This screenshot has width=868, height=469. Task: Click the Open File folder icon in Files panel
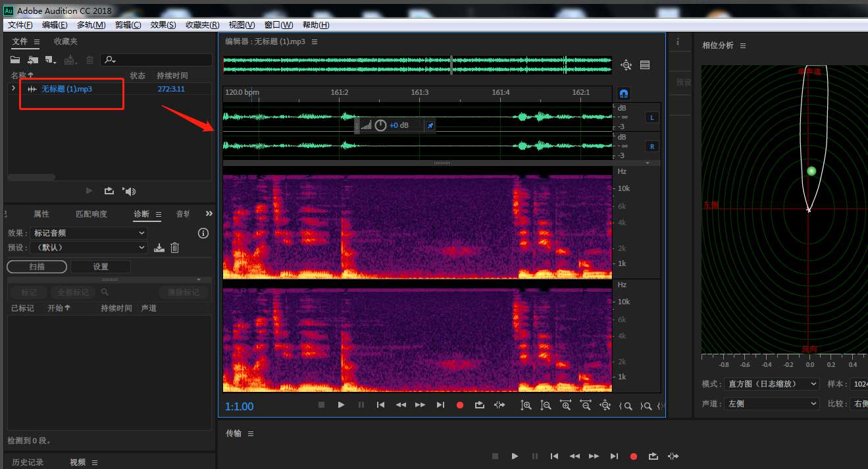15,60
